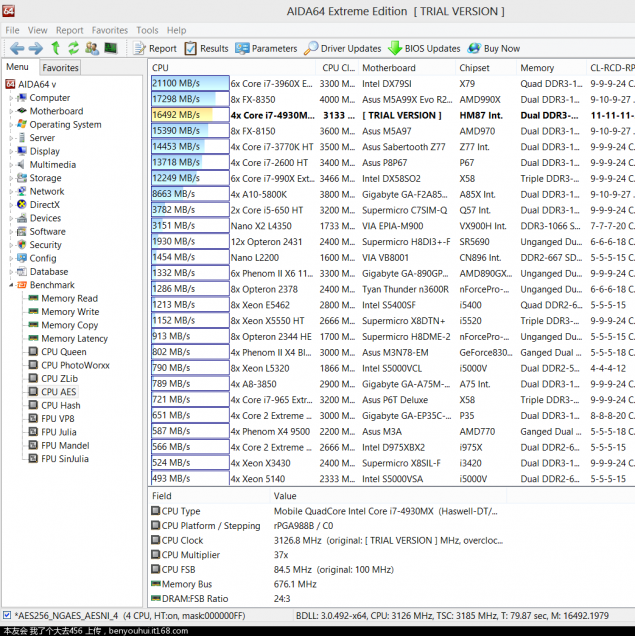Viewport: 635px width, 636px height.
Task: Open Parameters from the toolbar
Action: pos(266,49)
